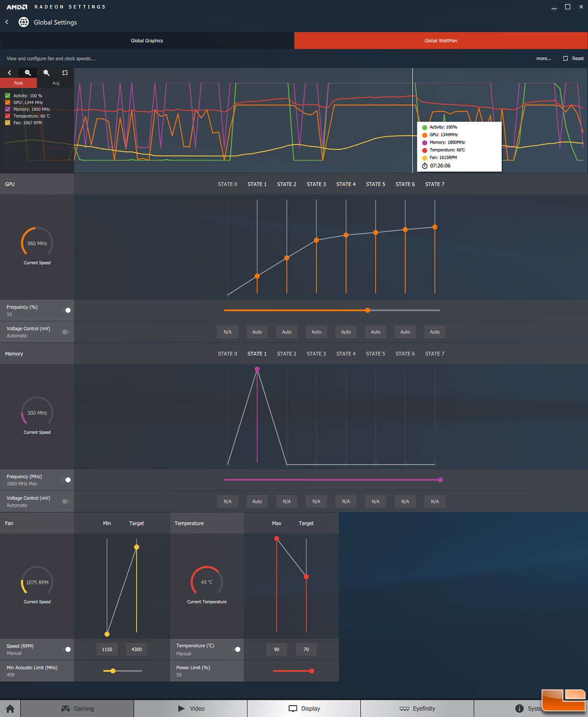588x717 pixels.
Task: Click the 1075 RPM fan speed gauge
Action: (37, 582)
